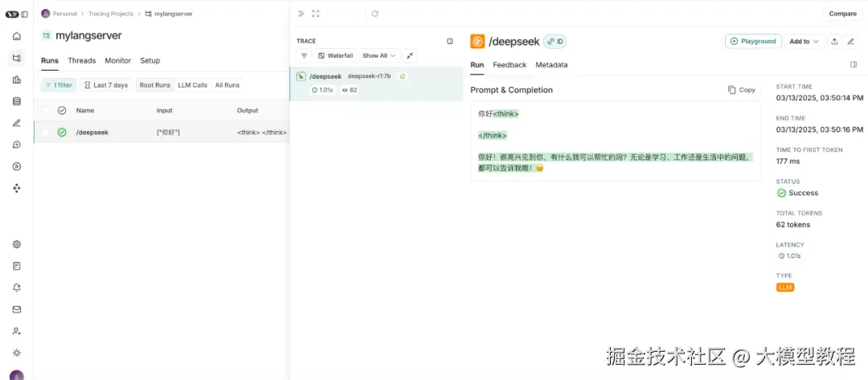This screenshot has width=868, height=380.
Task: Switch to the Threads tab
Action: pyautogui.click(x=82, y=61)
